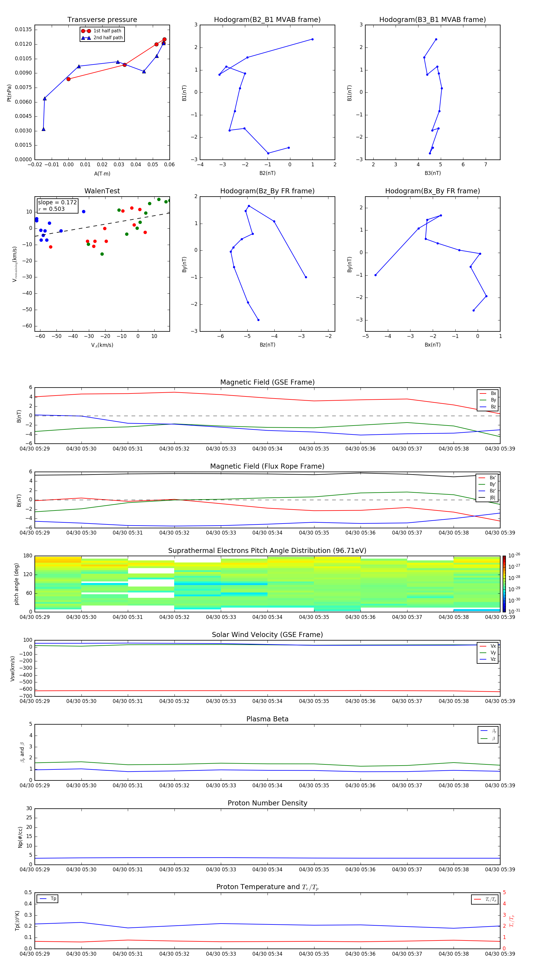Select 'Vz' in the solar wind legend
Viewport: 535px width, 980px height.
tap(488, 659)
